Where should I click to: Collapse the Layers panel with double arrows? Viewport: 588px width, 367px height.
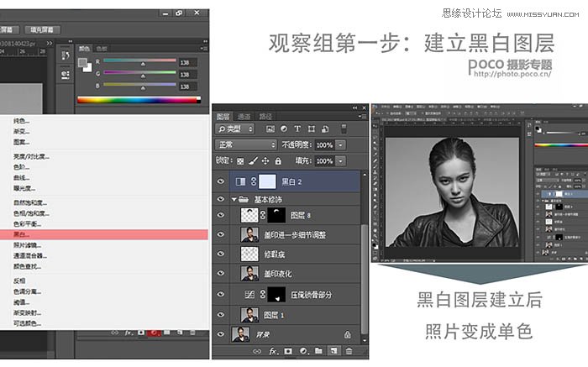[x=354, y=108]
